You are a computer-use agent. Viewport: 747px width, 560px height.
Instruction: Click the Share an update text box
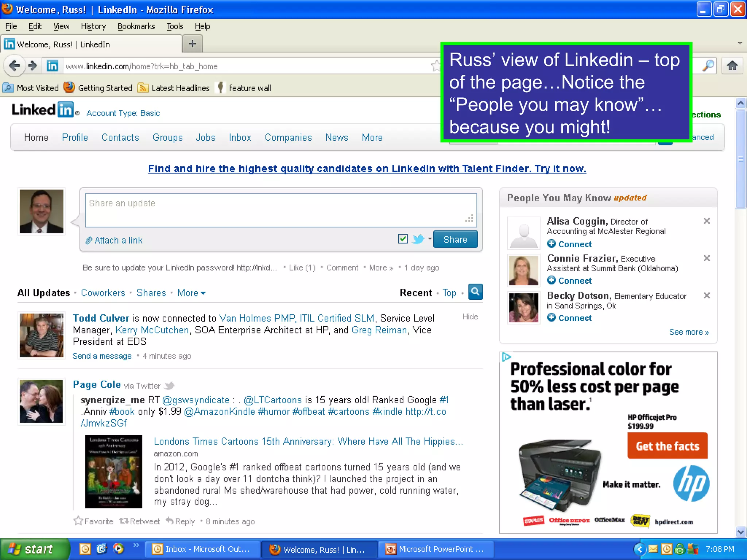[281, 210]
